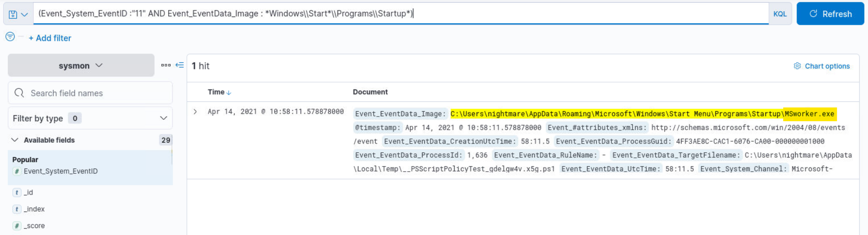Expand the Filter by type dropdown

click(x=90, y=118)
